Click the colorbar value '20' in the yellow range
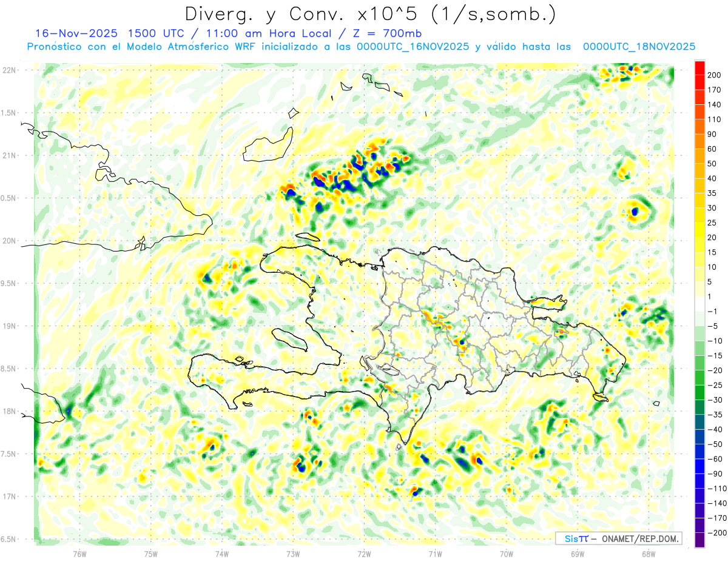 tap(712, 238)
